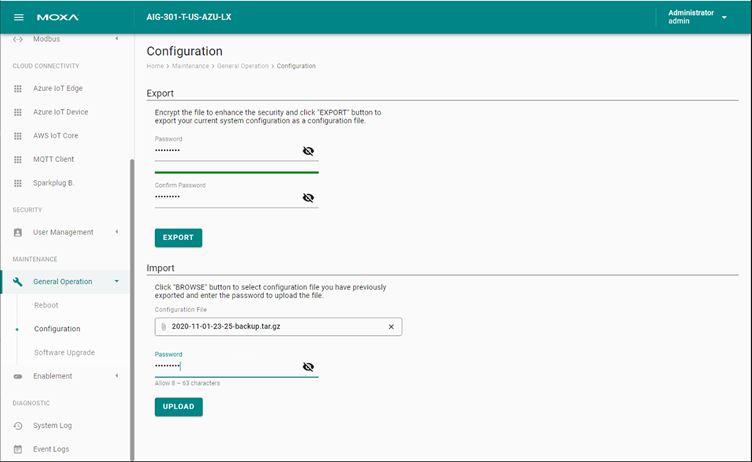This screenshot has height=462, width=752.
Task: Click the User Management badge icon
Action: pos(18,232)
